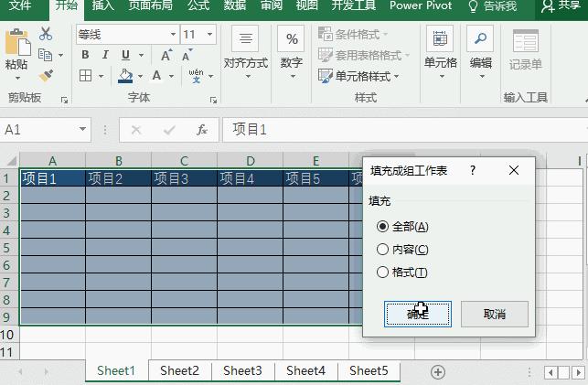Expand the 粘贴 paste dropdown arrow

(x=17, y=79)
